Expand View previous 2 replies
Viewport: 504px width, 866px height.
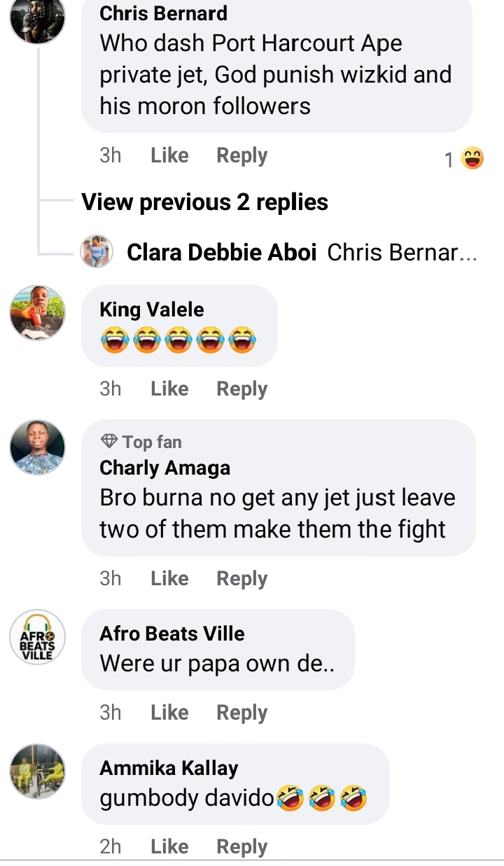205,202
